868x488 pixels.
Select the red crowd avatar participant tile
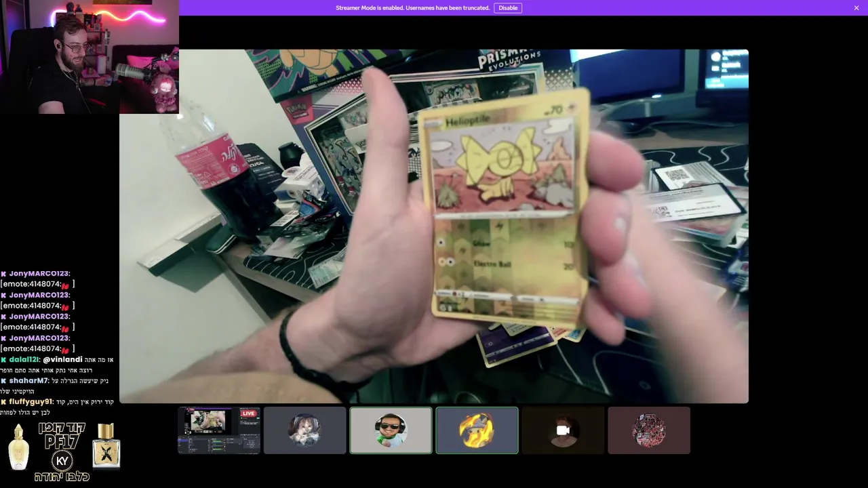pyautogui.click(x=649, y=430)
